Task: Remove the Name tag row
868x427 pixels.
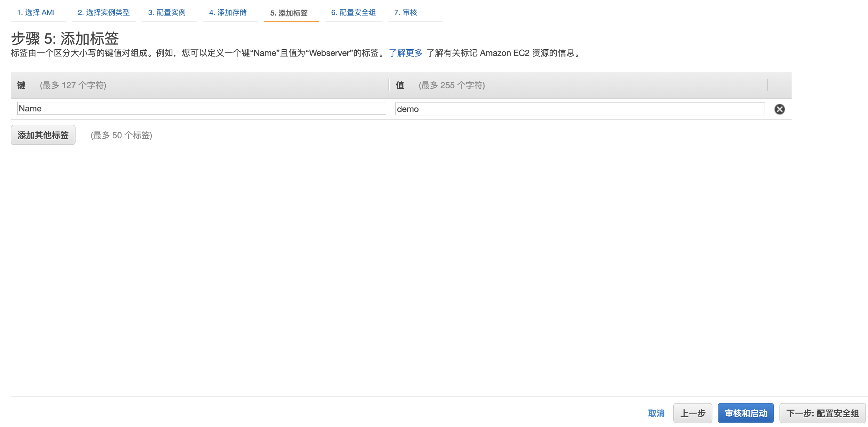Action: point(779,109)
